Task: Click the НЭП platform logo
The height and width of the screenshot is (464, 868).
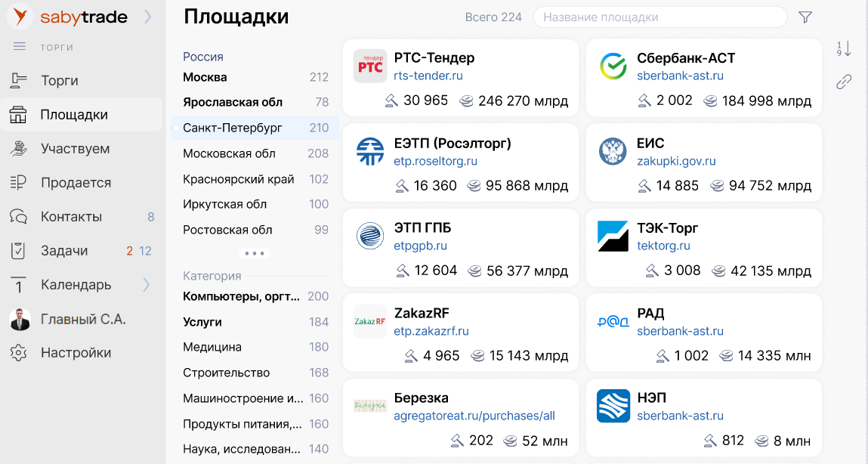Action: pyautogui.click(x=613, y=406)
